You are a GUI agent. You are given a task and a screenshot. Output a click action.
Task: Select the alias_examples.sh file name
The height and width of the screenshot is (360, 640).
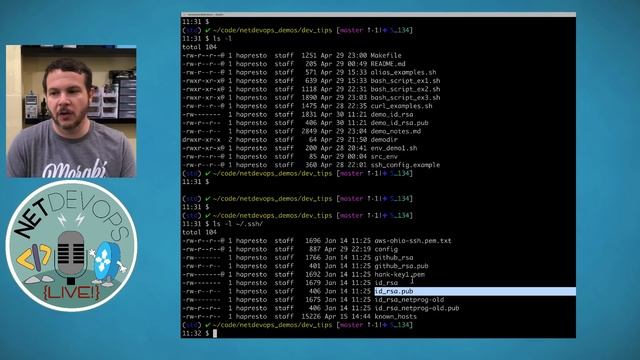[x=403, y=72]
